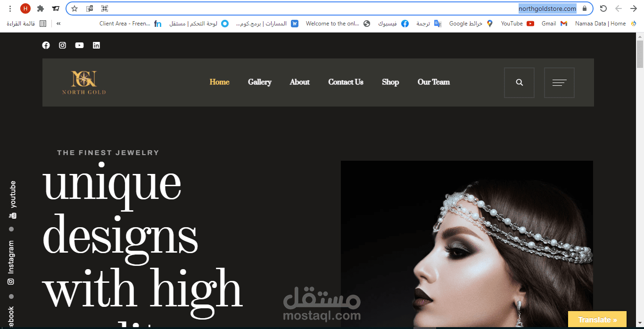644x329 pixels.
Task: Click "THE FINEST JEWELRY" tagline text
Action: tap(108, 153)
